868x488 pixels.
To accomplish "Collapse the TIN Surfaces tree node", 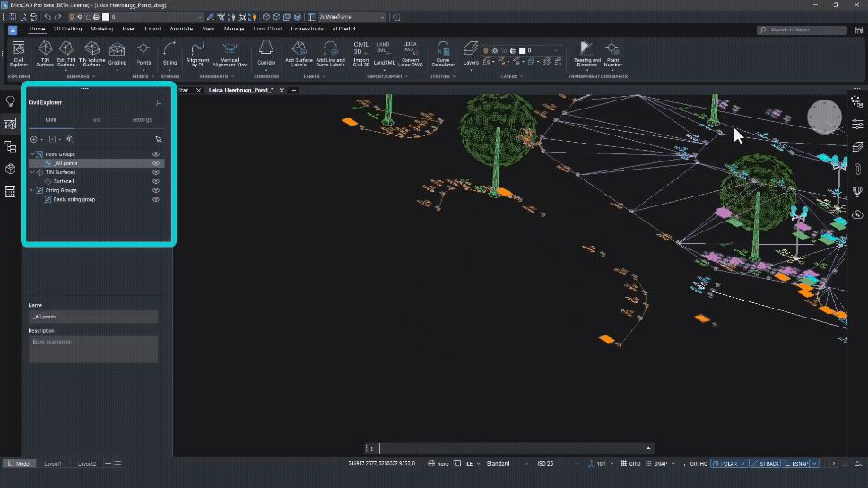I will (32, 172).
